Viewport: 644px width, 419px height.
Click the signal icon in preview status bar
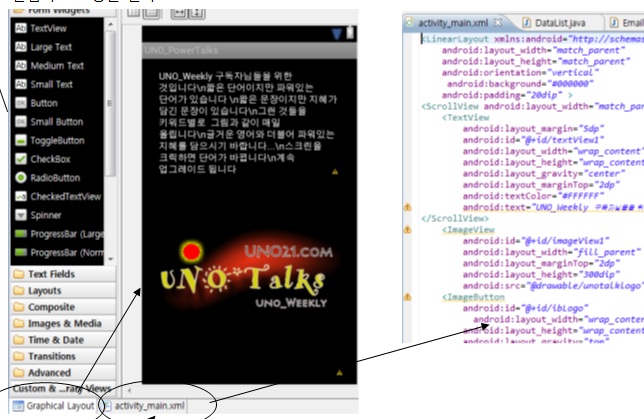pyautogui.click(x=337, y=34)
